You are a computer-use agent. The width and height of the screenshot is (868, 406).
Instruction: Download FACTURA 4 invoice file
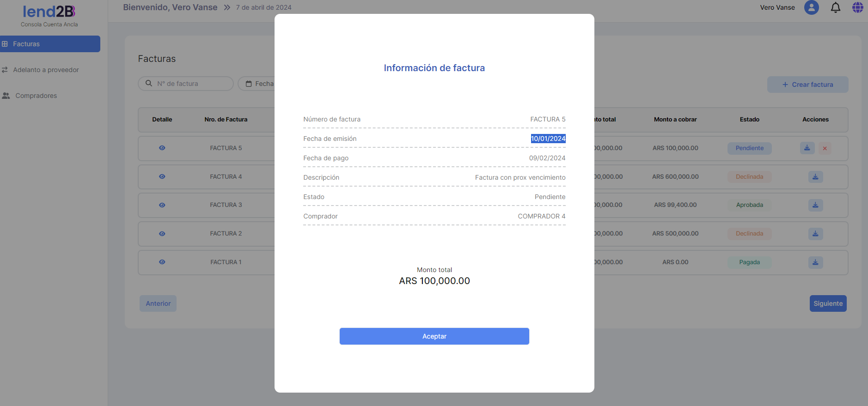pos(815,177)
